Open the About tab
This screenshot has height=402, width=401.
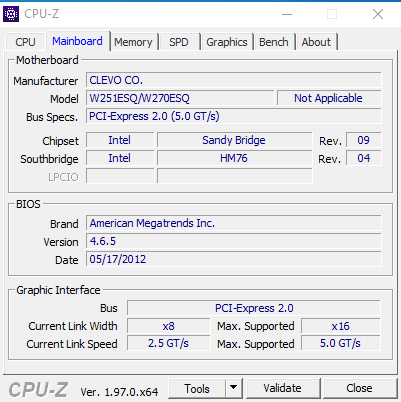pos(316,42)
